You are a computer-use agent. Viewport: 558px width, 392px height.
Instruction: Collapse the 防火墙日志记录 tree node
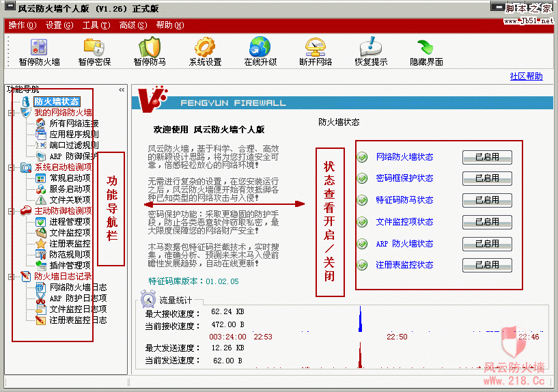pyautogui.click(x=12, y=277)
